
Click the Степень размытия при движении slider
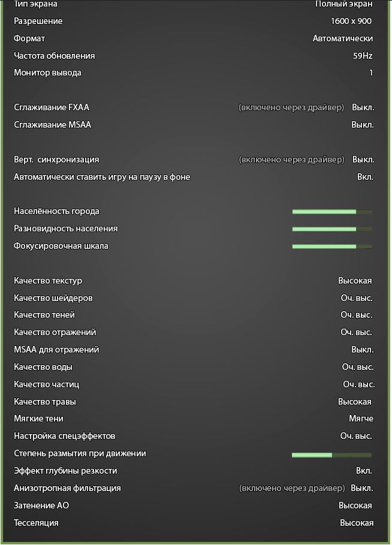(331, 455)
